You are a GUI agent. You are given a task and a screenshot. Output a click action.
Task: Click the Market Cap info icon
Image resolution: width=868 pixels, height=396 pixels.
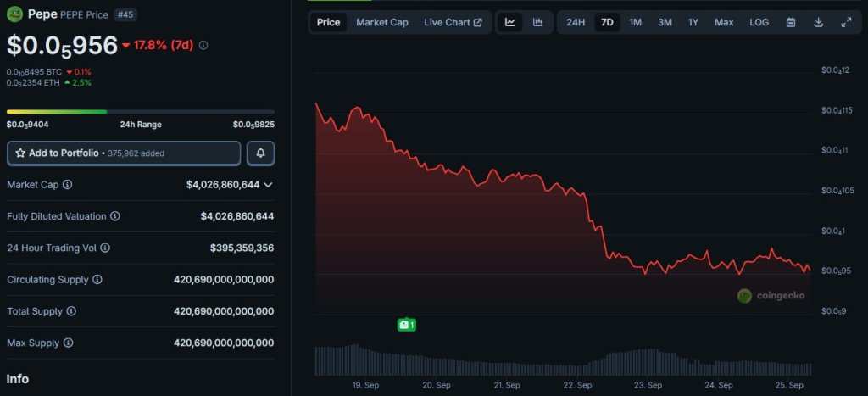pos(68,185)
